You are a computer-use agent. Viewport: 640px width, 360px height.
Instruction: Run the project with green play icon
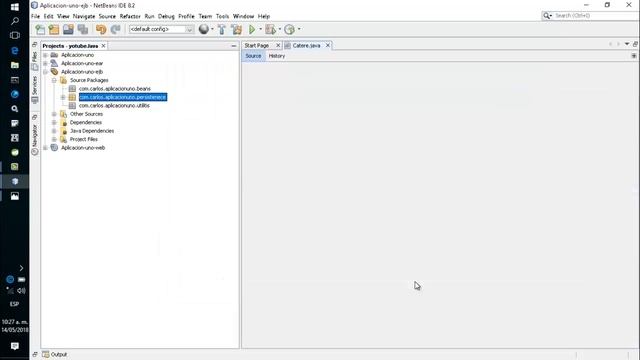point(252,29)
